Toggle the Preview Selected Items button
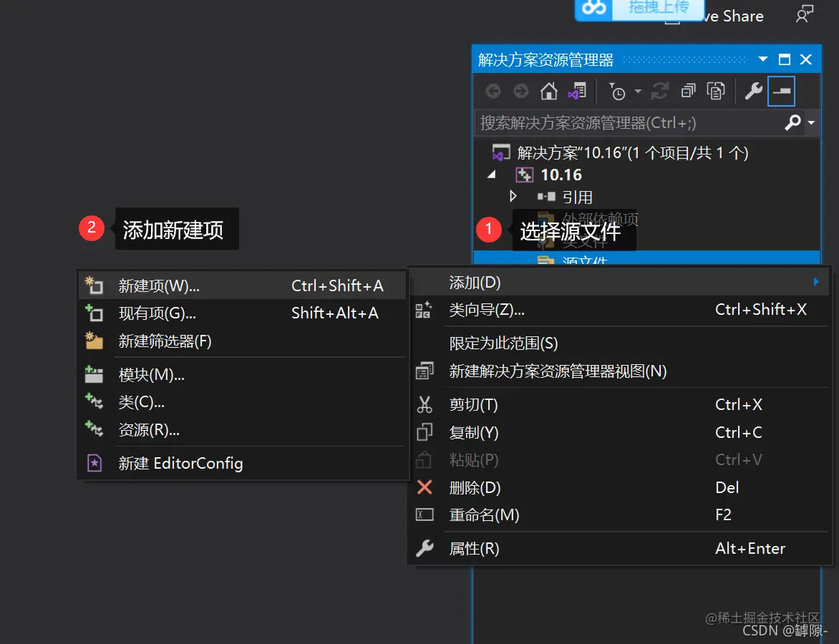 [x=781, y=92]
